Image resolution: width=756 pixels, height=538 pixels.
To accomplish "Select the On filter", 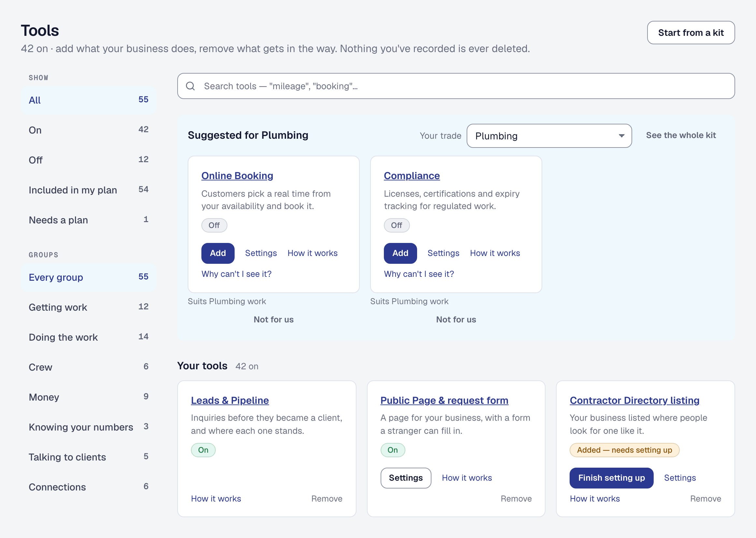I will 89,130.
